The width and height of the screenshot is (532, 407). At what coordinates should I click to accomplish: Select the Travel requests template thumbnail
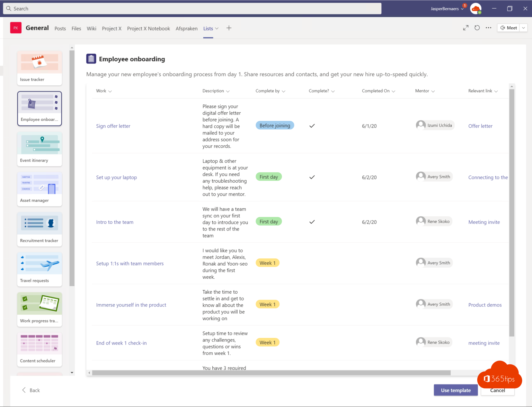click(x=39, y=269)
